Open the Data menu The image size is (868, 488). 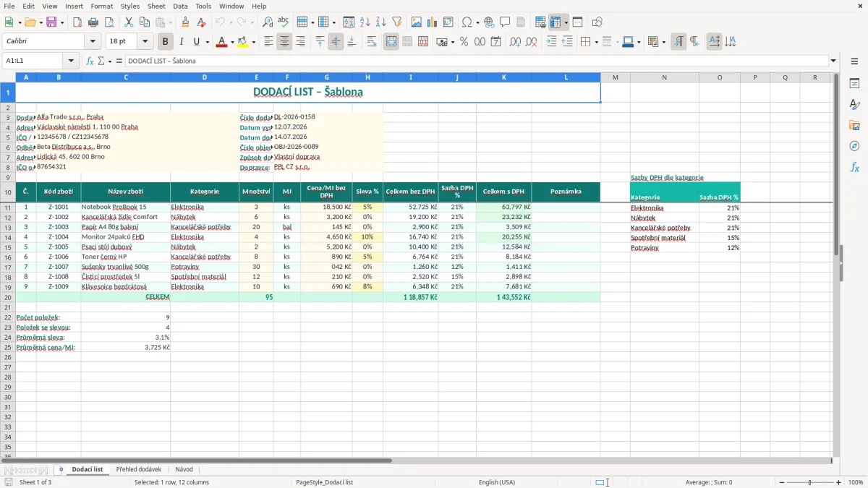tap(180, 6)
